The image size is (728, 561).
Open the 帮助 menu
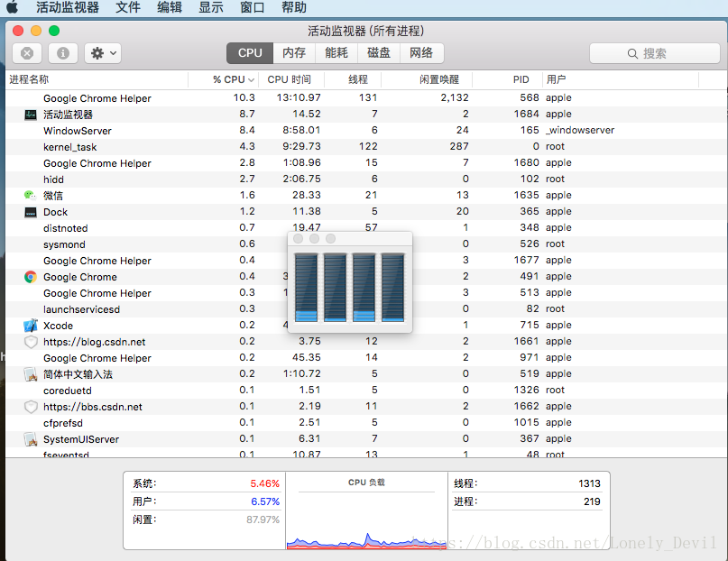pos(294,7)
